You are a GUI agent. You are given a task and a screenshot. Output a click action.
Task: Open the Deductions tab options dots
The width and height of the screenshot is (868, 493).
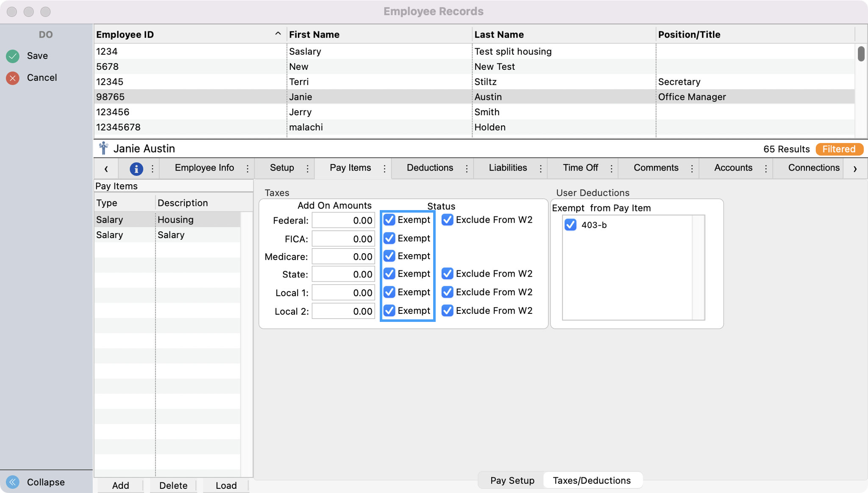click(x=467, y=169)
